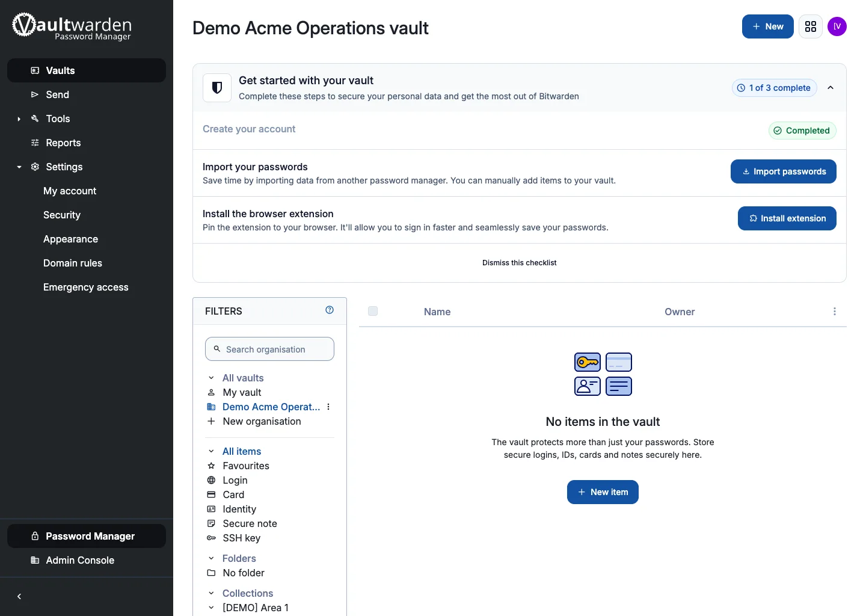Click the shield icon in the checklist header

pos(217,88)
